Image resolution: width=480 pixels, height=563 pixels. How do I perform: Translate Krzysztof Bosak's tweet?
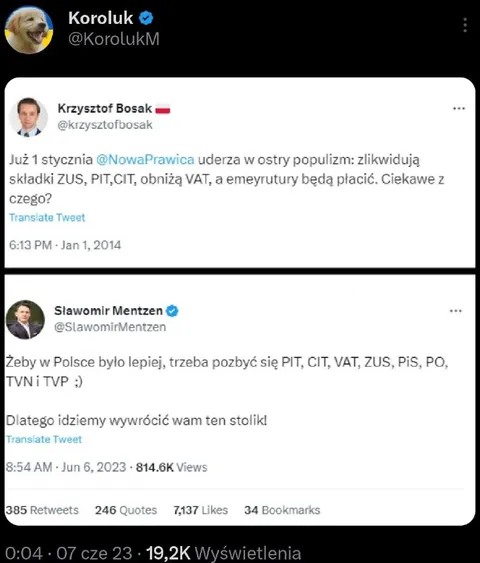pos(47,218)
